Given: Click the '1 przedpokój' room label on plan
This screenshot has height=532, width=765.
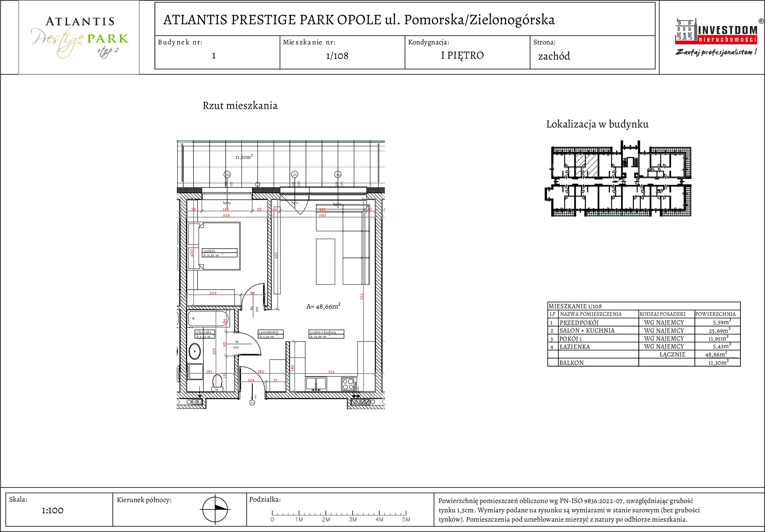Looking at the screenshot, I should (x=271, y=334).
